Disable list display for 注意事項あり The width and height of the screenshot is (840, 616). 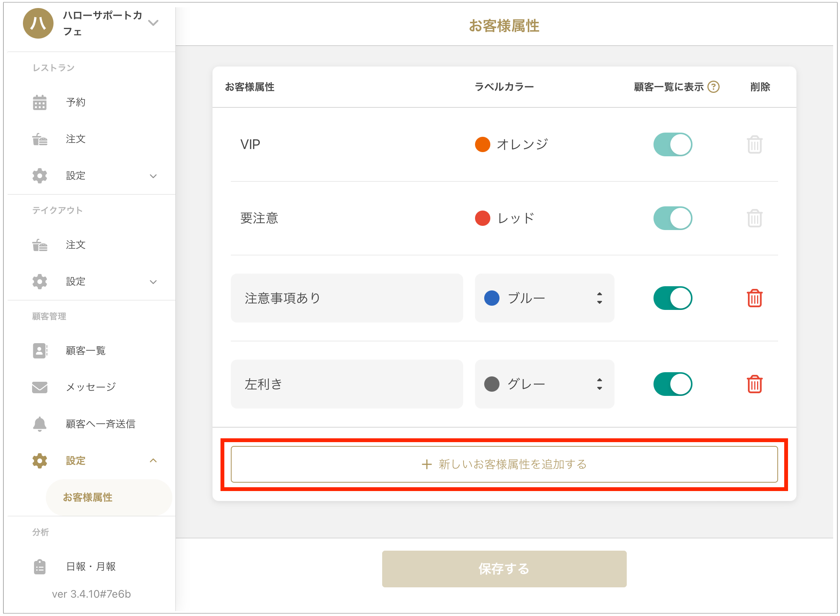point(673,298)
